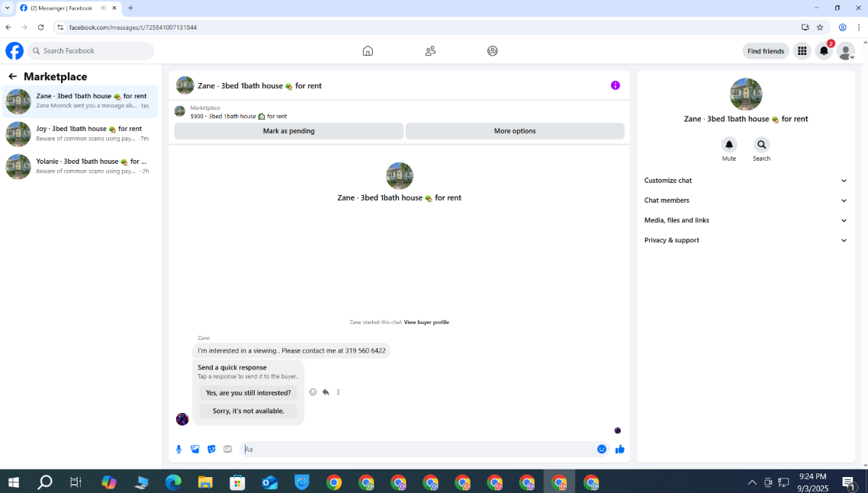Choose a GIF with the GIF icon

coord(227,450)
